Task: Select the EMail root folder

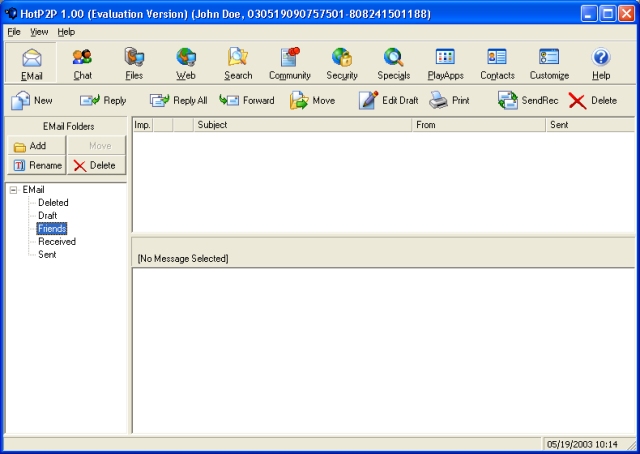Action: [33, 190]
